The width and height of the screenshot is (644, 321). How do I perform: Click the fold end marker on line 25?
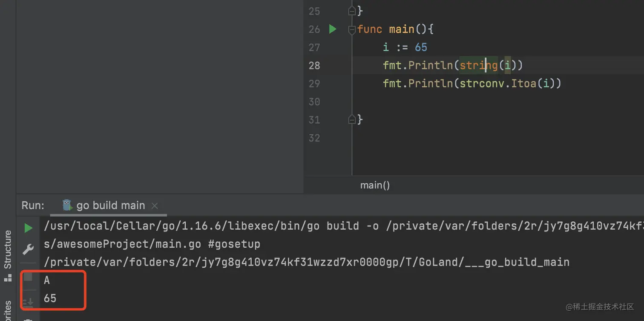(352, 11)
